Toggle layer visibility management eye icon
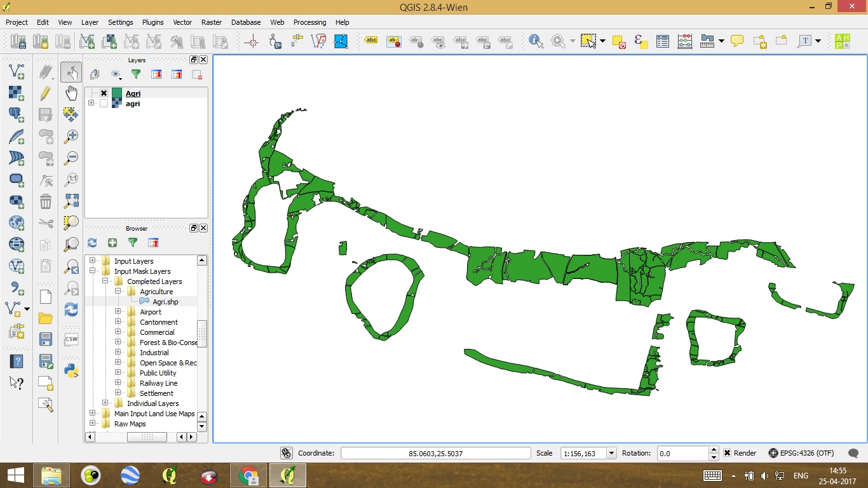The height and width of the screenshot is (488, 868). [116, 74]
